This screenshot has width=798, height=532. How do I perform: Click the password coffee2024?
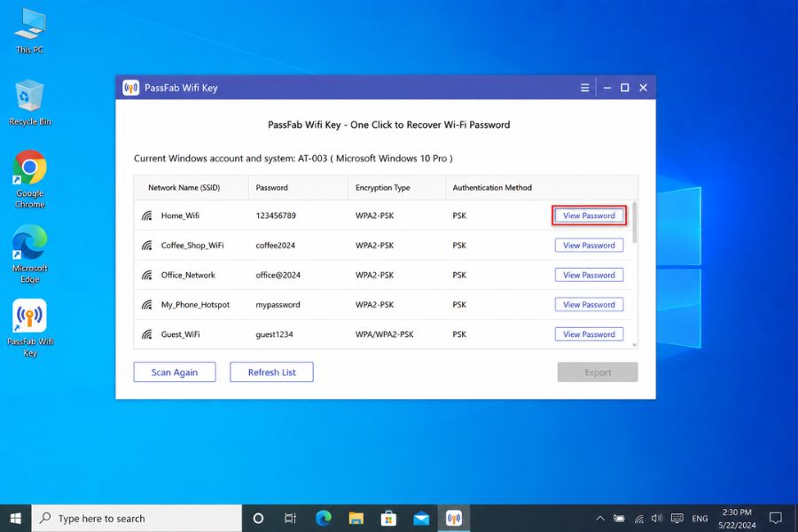pos(275,246)
